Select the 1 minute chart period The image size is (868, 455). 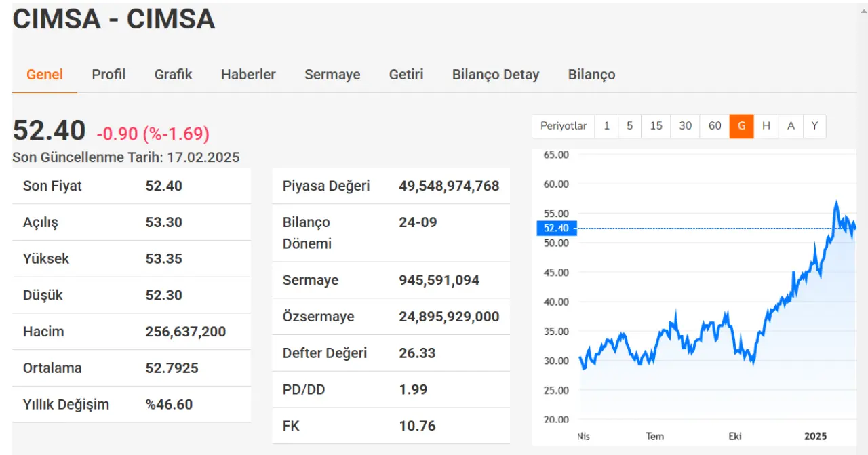[606, 126]
